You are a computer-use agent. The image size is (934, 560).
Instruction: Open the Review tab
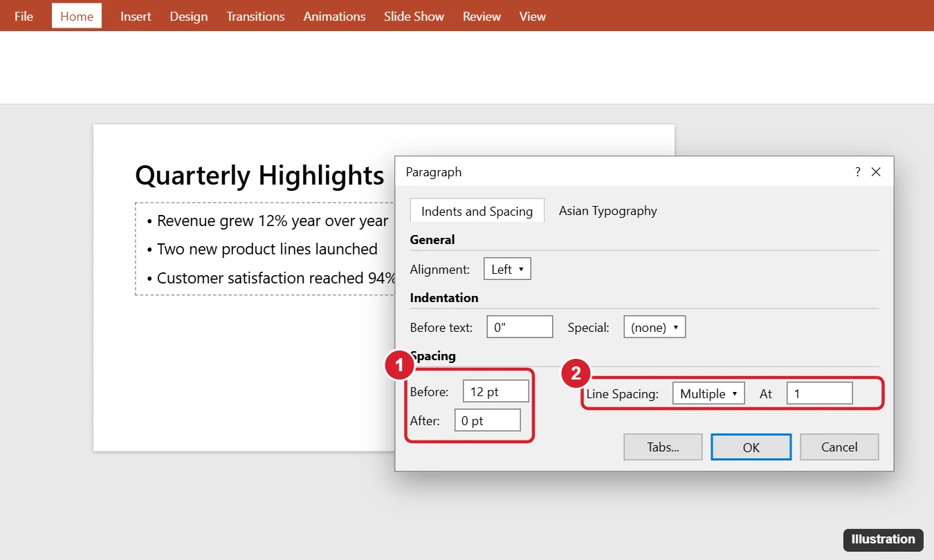coord(482,16)
